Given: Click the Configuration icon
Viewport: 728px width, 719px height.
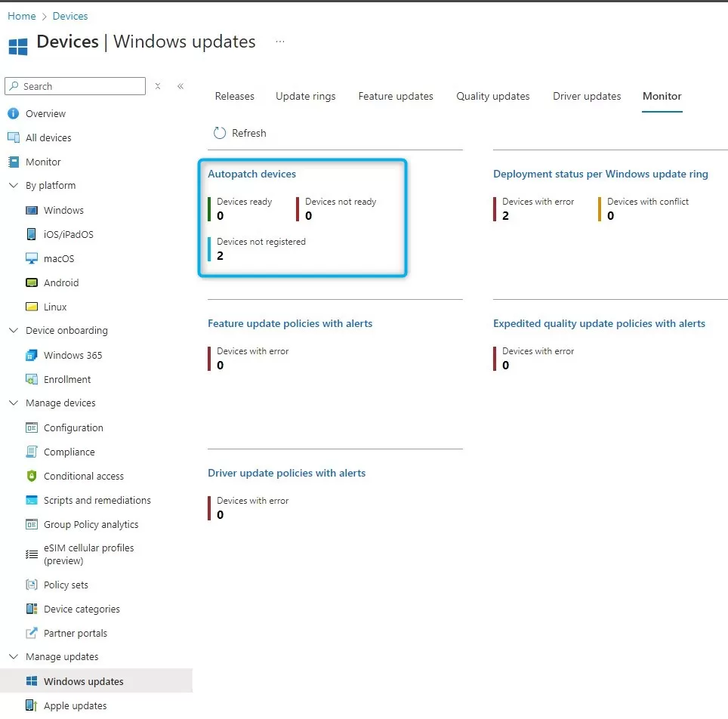Looking at the screenshot, I should [32, 427].
